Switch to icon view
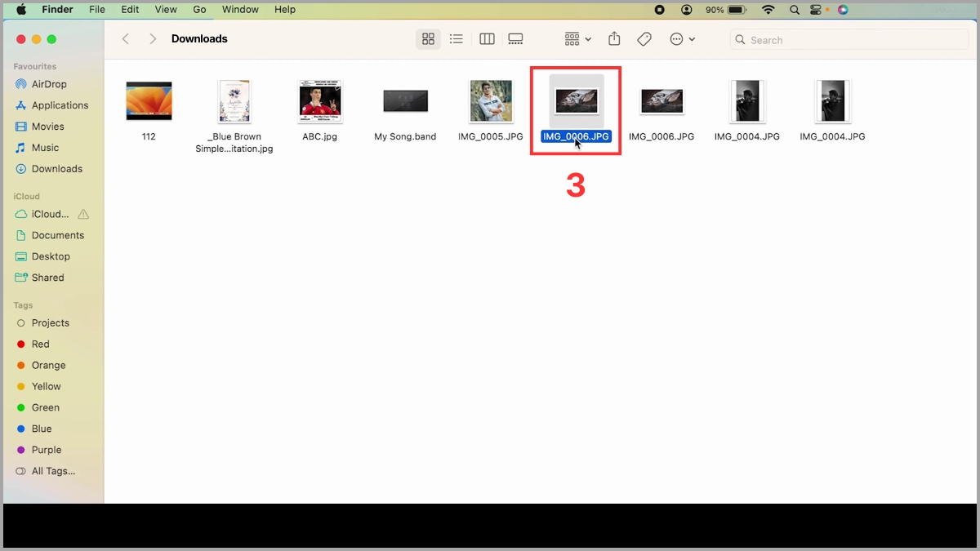 (x=428, y=39)
